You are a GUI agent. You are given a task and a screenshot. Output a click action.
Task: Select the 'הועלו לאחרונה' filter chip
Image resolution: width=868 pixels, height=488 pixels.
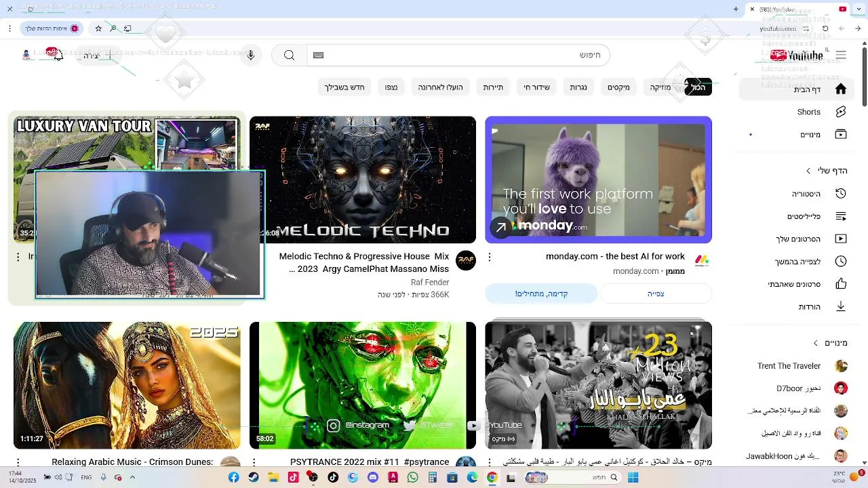pos(440,87)
